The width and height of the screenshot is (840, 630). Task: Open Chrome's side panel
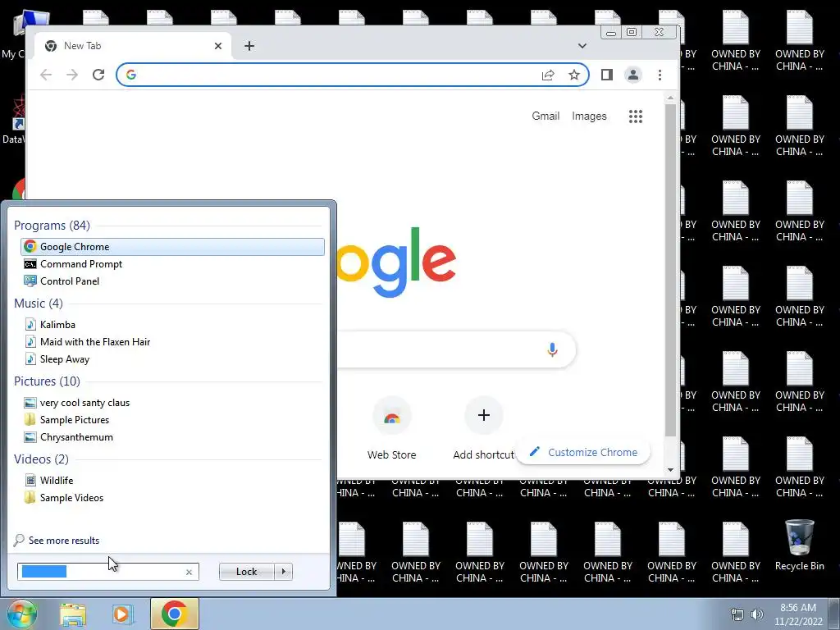tap(606, 75)
